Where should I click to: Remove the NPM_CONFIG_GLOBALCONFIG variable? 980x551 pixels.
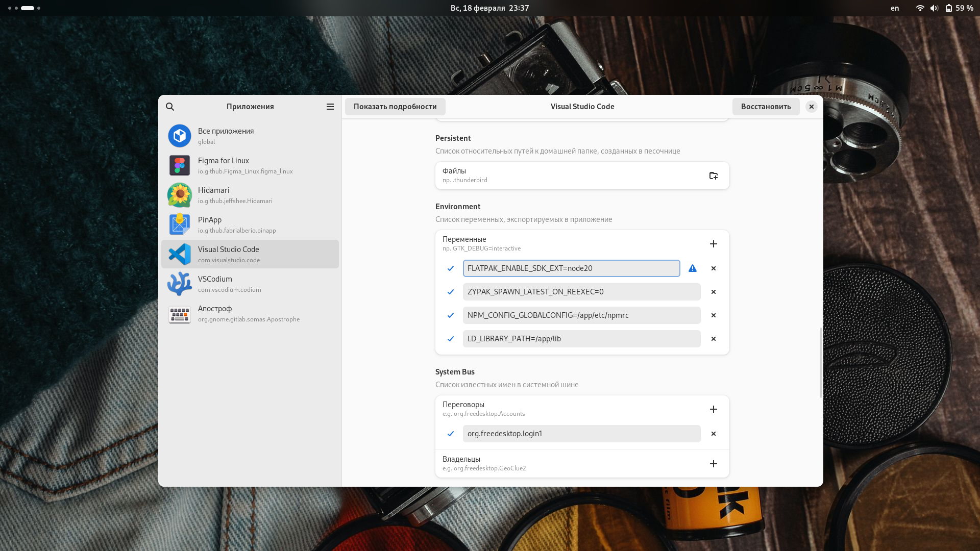(714, 315)
